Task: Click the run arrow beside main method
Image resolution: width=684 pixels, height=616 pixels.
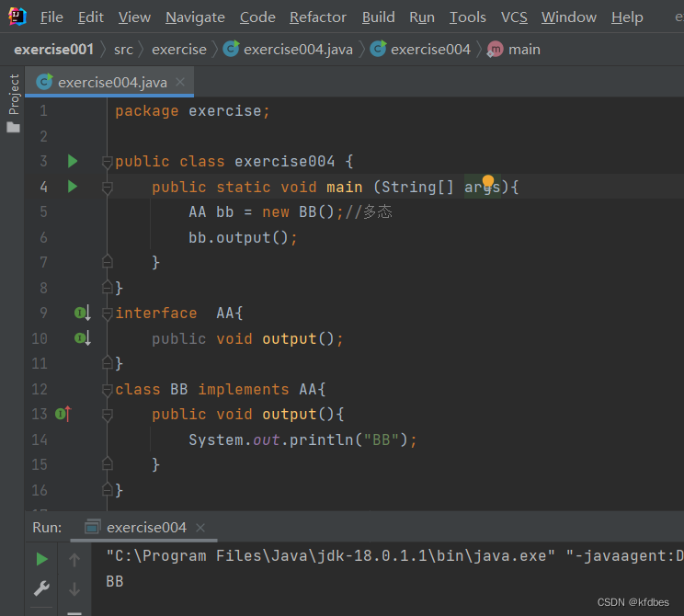Action: coord(73,187)
